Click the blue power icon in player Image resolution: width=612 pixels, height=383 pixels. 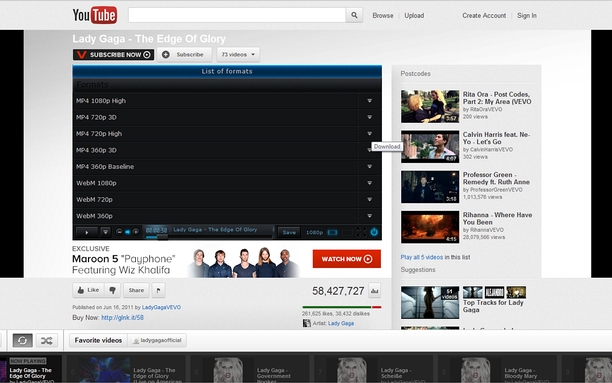pyautogui.click(x=374, y=232)
